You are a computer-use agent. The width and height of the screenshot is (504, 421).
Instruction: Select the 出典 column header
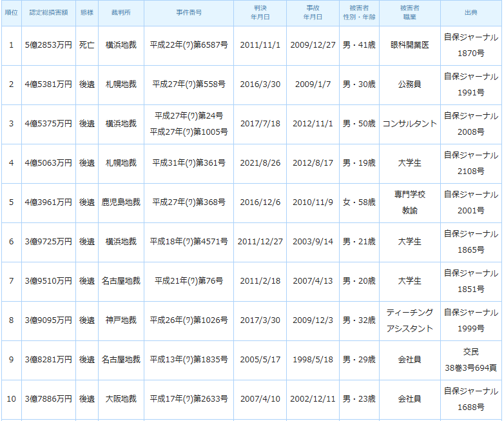coord(470,13)
